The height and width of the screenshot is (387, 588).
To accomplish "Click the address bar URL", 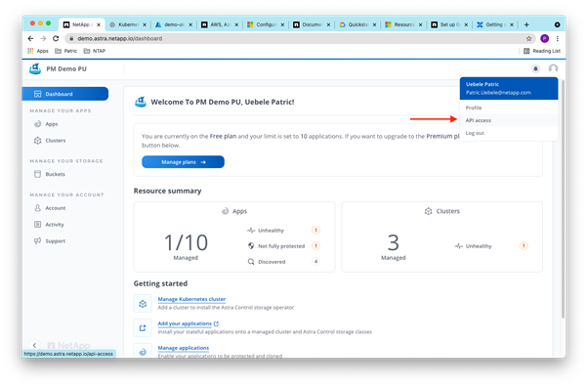I will (x=120, y=38).
